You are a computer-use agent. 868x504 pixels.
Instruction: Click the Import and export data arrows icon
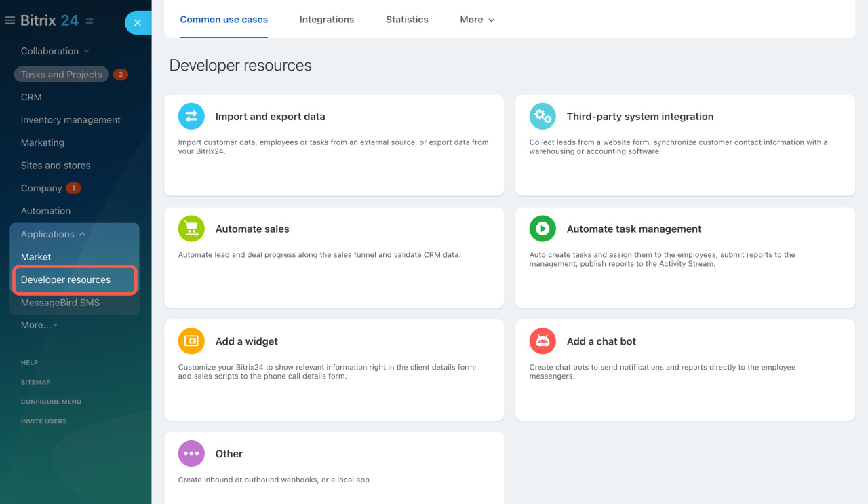click(191, 116)
